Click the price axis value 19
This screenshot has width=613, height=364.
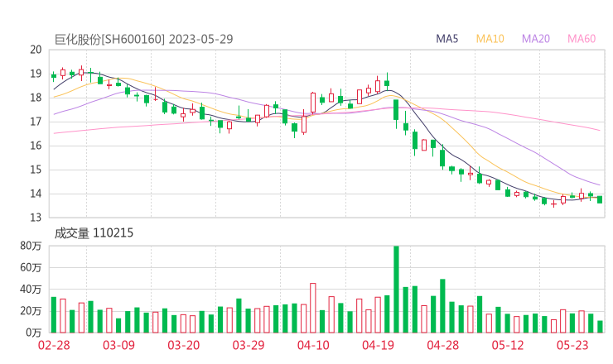click(x=36, y=74)
